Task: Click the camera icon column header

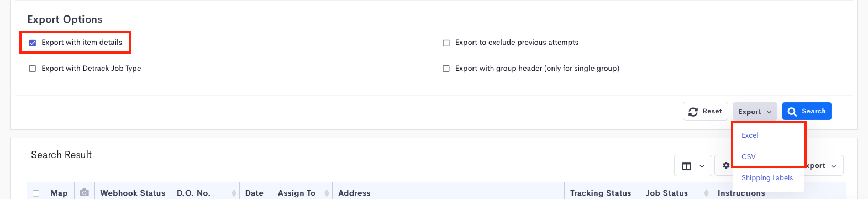Action: point(84,193)
